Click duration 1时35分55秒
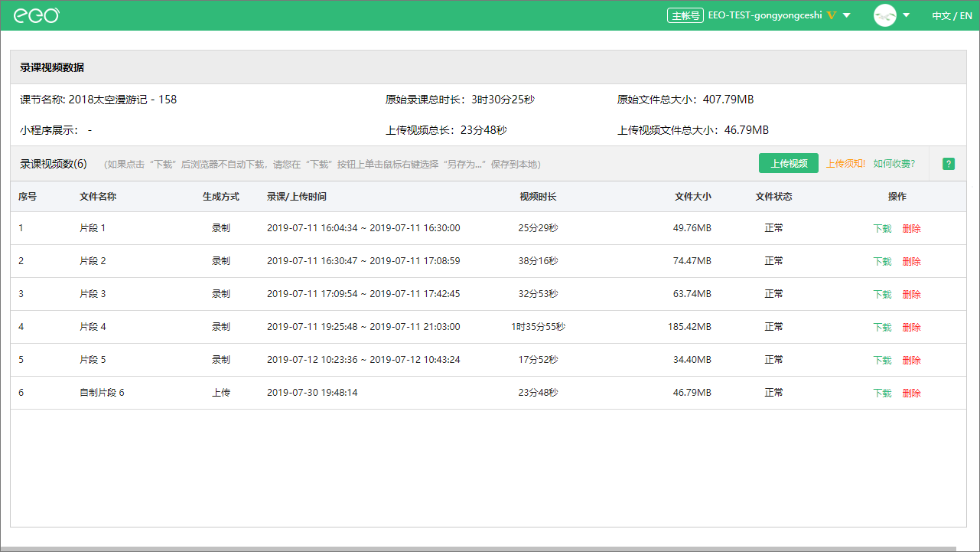The image size is (980, 552). [538, 327]
